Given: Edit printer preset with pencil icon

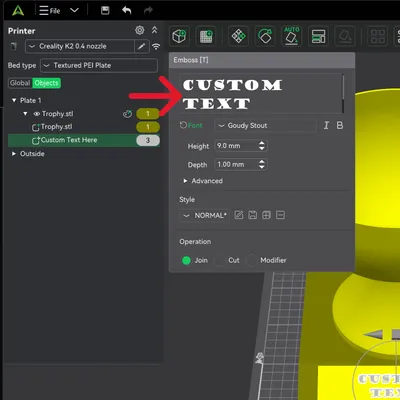Looking at the screenshot, I should point(141,46).
